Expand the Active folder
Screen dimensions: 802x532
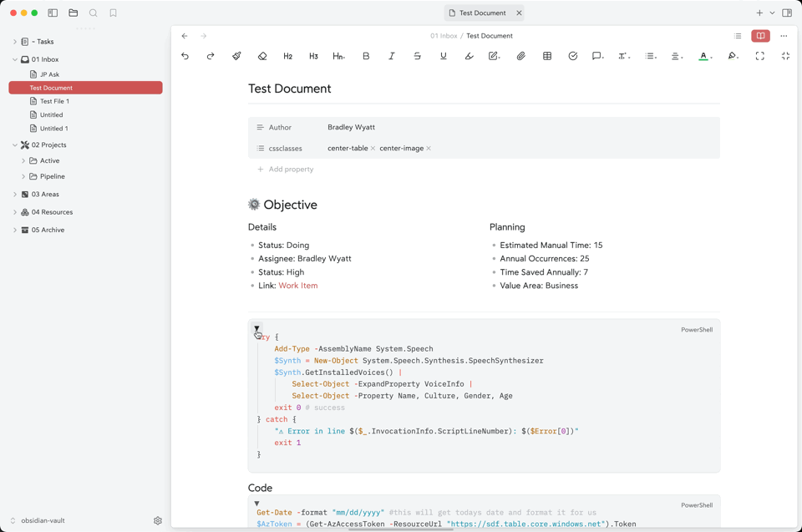23,160
